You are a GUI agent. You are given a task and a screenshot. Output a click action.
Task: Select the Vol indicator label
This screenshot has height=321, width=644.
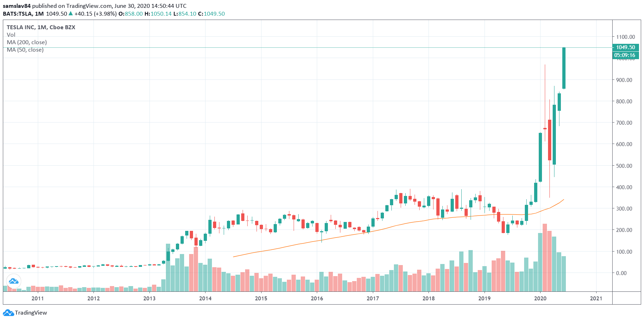(x=11, y=35)
